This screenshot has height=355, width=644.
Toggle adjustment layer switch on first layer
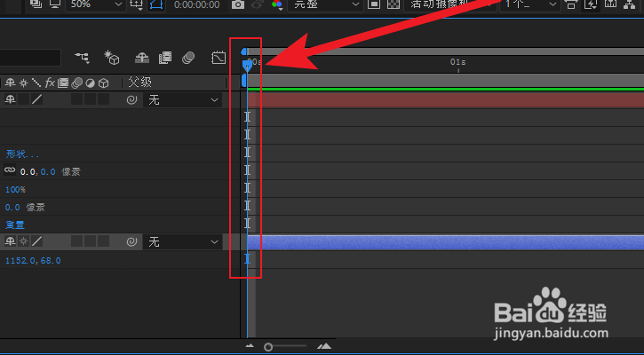coord(90,99)
